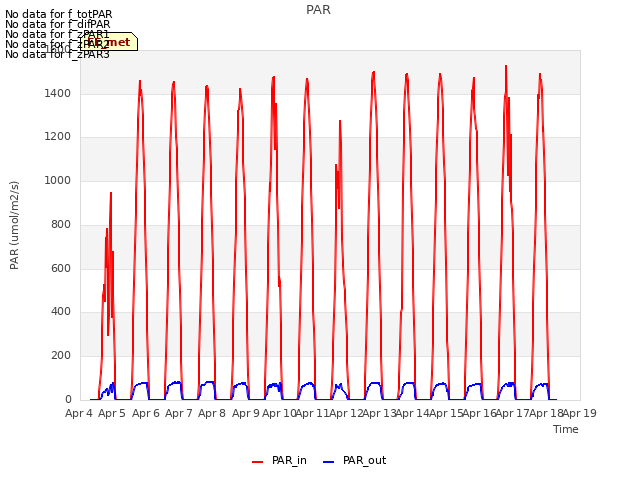Toggle the PAR_out legend entry
This screenshot has width=640, height=480.
point(354,460)
